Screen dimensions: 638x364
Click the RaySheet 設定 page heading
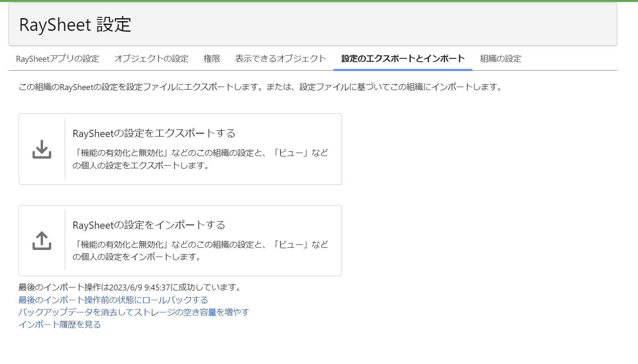(x=75, y=25)
